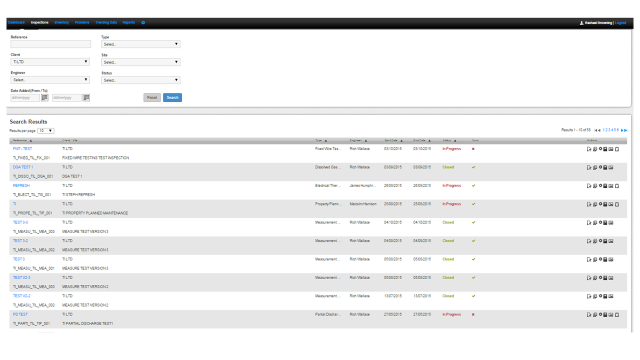This screenshot has width=640, height=360.
Task: Open the REFRESH inspection link
Action: (21, 185)
